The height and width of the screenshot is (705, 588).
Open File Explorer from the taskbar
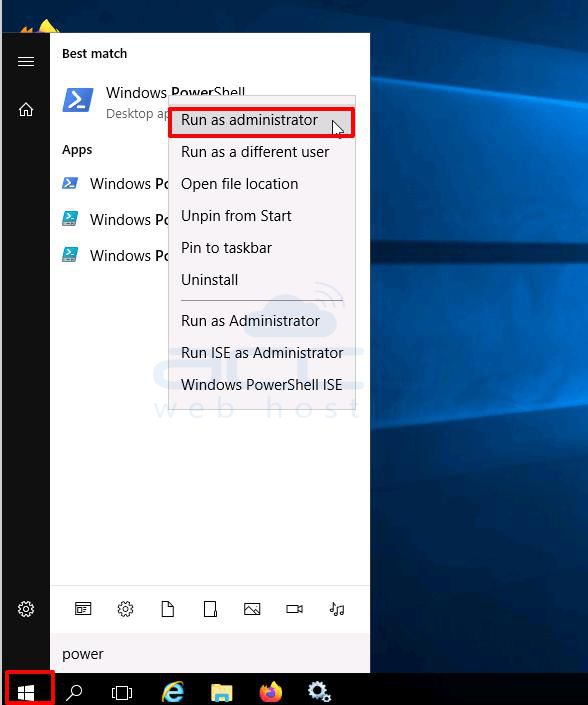coord(222,692)
